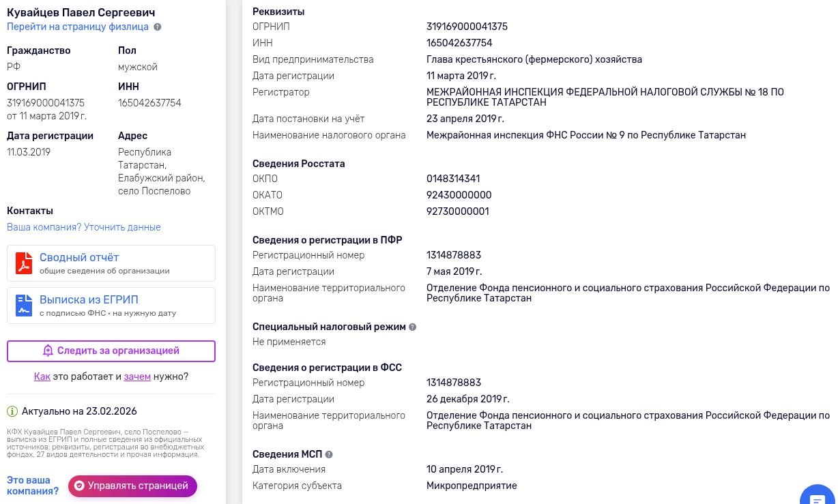Click help icon beside Перейти на страницу физлица
Screen dimensions: 838x504
[x=158, y=27]
